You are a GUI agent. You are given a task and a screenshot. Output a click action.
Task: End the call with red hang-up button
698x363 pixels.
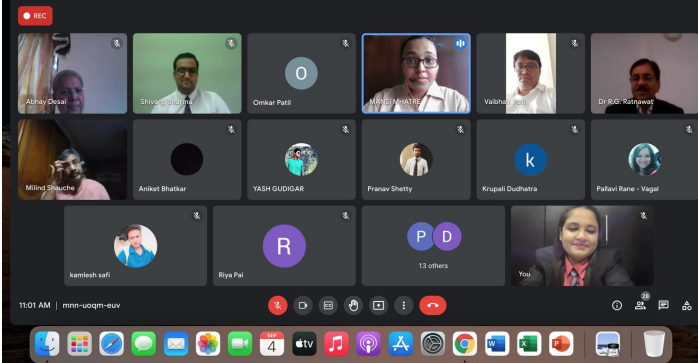coord(433,306)
